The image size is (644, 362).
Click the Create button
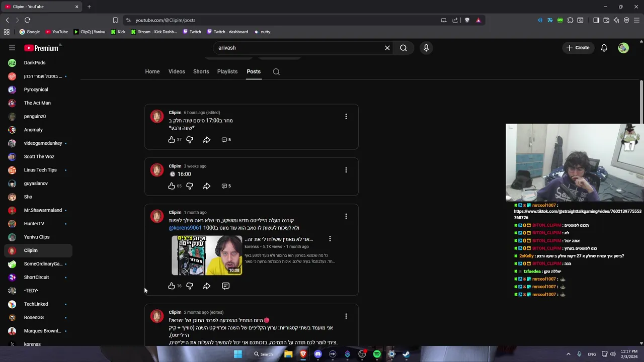[578, 48]
